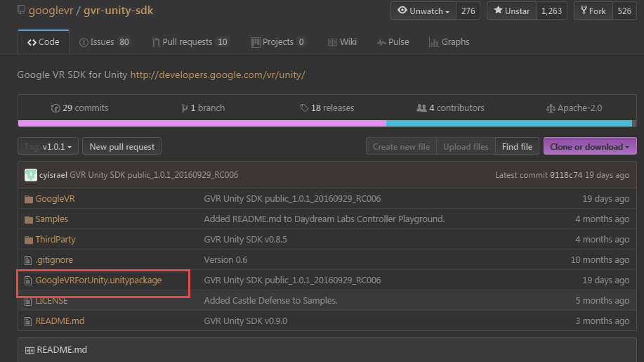
Task: Click the '3 months ago' timestamp
Action: [x=603, y=321]
